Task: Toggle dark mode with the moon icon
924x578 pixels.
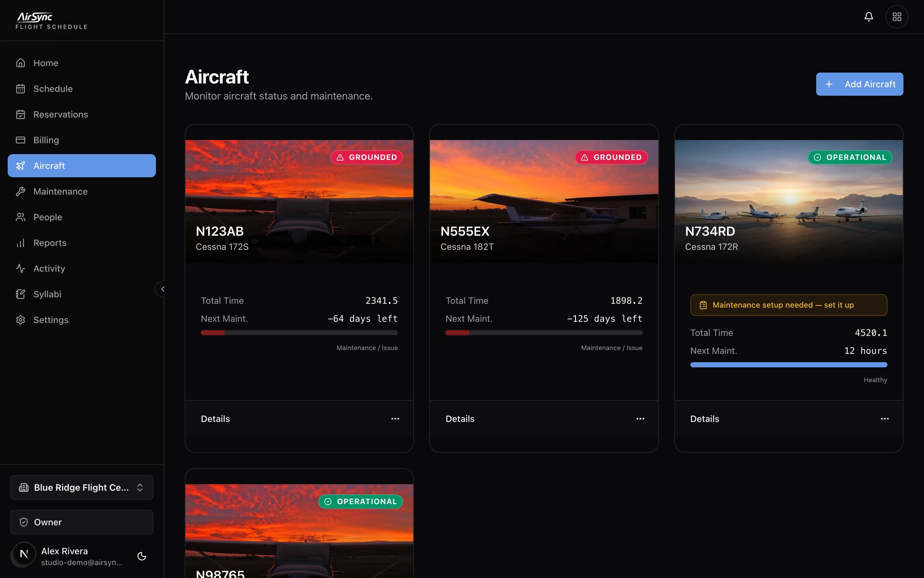Action: [x=142, y=556]
